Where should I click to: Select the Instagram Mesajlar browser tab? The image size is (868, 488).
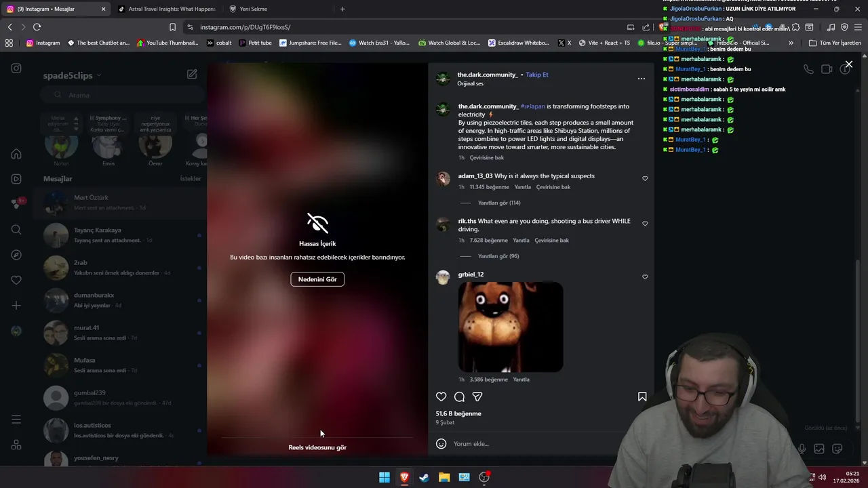tap(56, 9)
